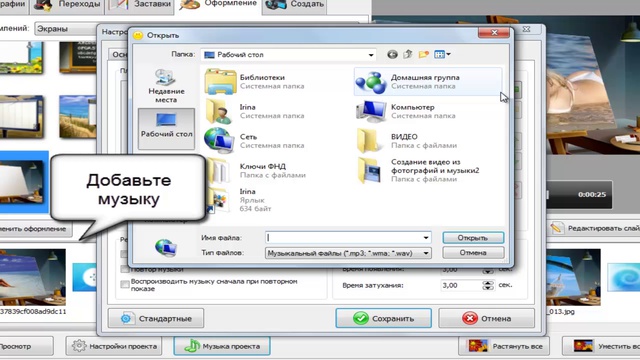Select the chalkboard design thumbnail

click(x=78, y=58)
